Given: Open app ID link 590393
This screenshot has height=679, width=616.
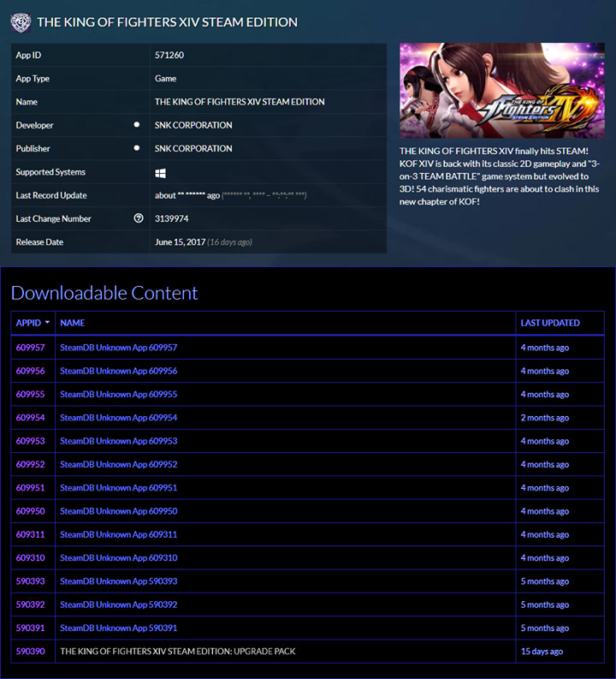Looking at the screenshot, I should 30,581.
